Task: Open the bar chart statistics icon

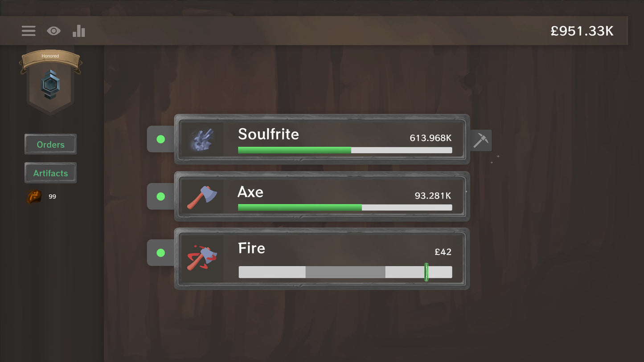Action: pyautogui.click(x=79, y=31)
